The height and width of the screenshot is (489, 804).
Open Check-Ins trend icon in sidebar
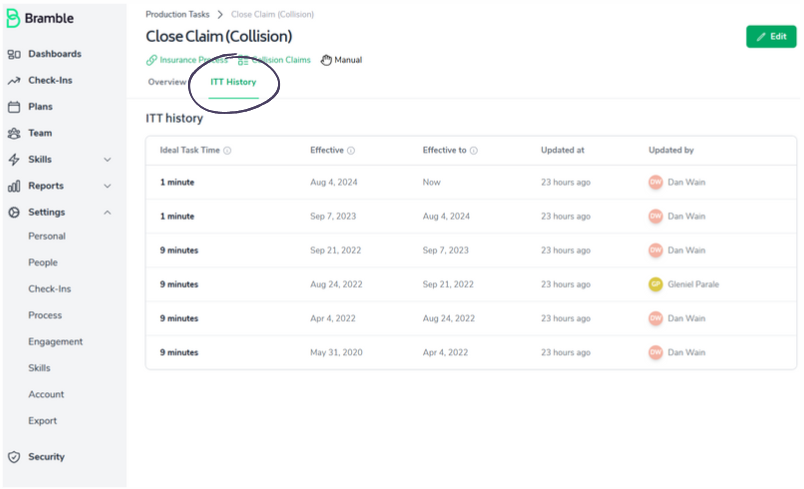point(14,81)
